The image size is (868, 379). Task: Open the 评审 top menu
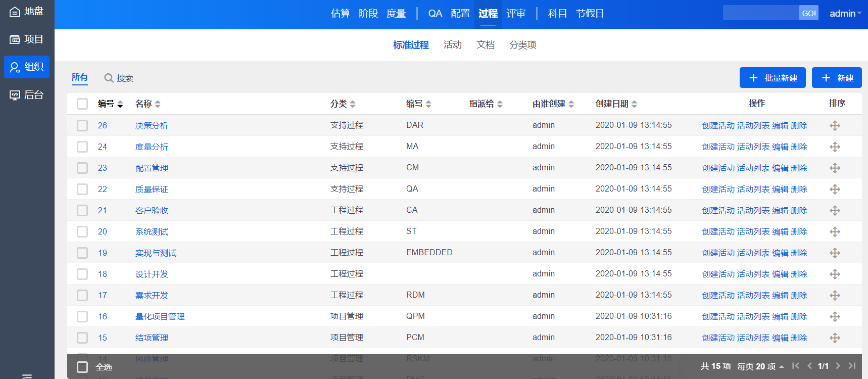516,14
